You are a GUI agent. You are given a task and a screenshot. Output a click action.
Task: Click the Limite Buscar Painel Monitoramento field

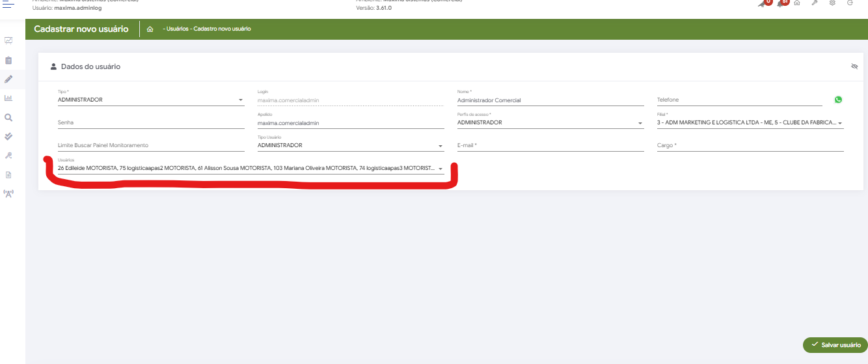point(151,145)
